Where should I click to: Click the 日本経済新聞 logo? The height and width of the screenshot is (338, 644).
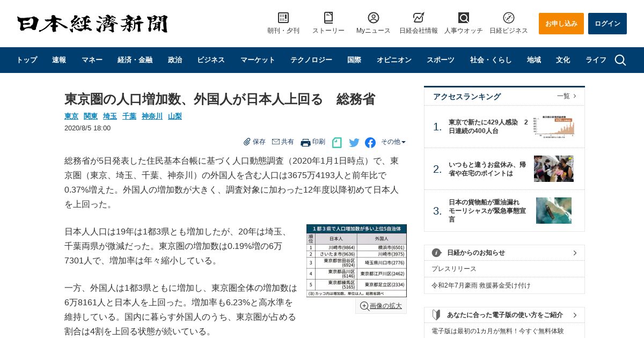[92, 24]
